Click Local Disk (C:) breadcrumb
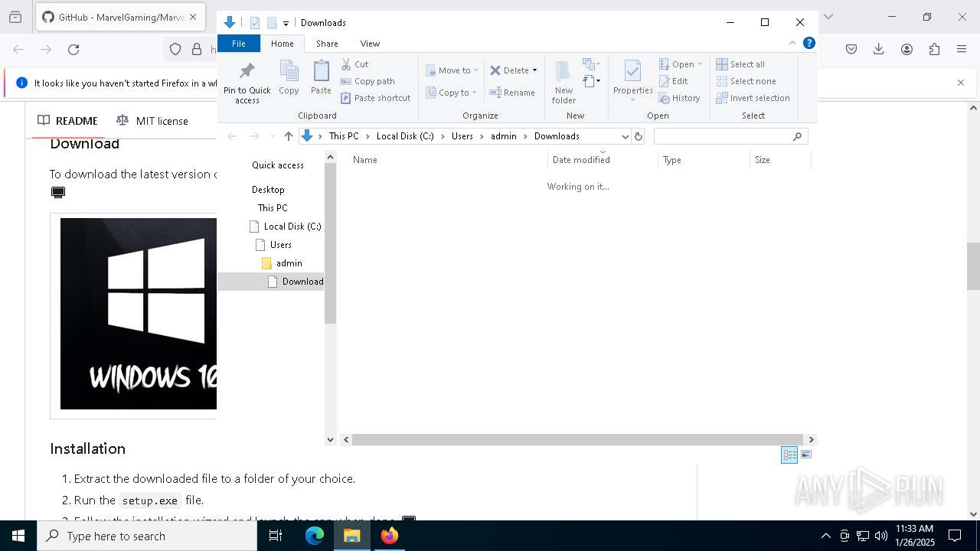The height and width of the screenshot is (551, 980). coord(405,136)
